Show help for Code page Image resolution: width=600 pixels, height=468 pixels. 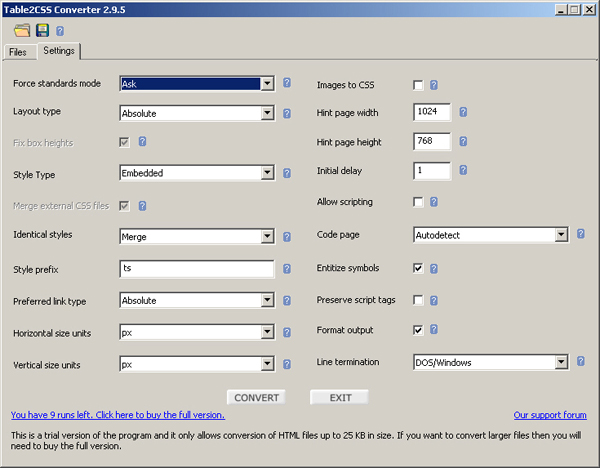coord(580,234)
